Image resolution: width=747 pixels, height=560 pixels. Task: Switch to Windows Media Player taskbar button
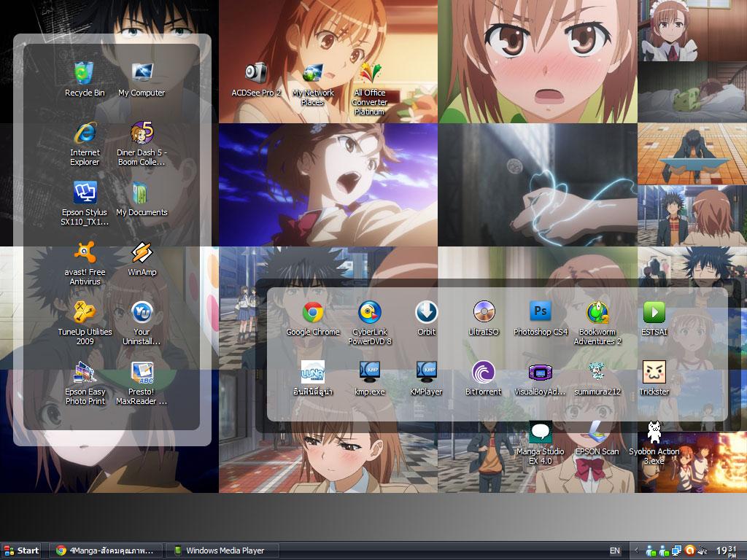point(222,551)
